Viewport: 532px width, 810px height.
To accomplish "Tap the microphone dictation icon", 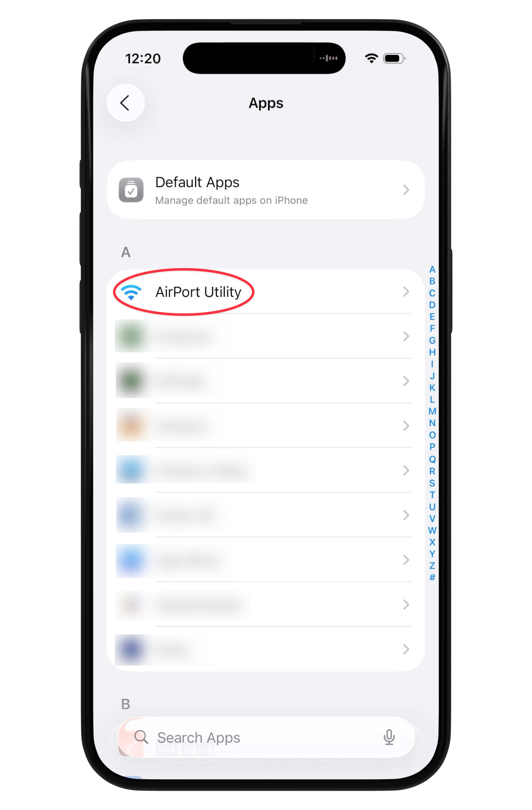I will 389,737.
